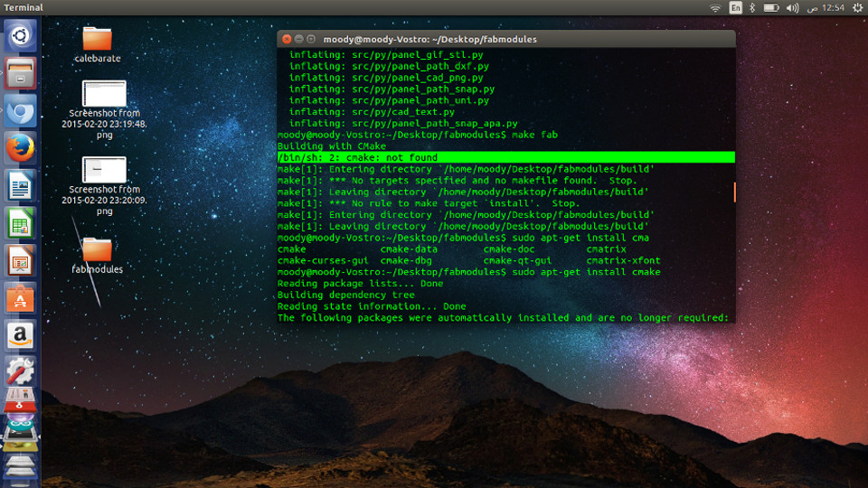The height and width of the screenshot is (488, 868).
Task: Open the Wi-Fi network indicator
Action: pos(715,8)
